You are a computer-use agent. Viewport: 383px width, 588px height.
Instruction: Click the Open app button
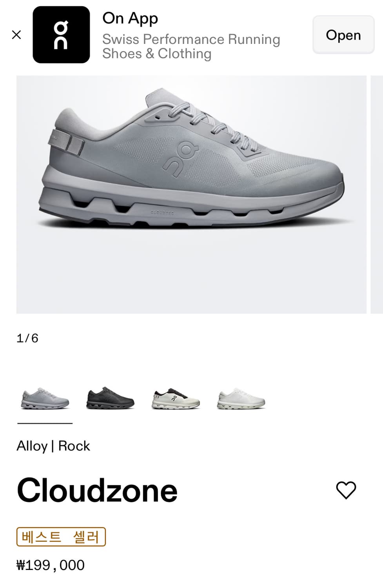pyautogui.click(x=343, y=35)
